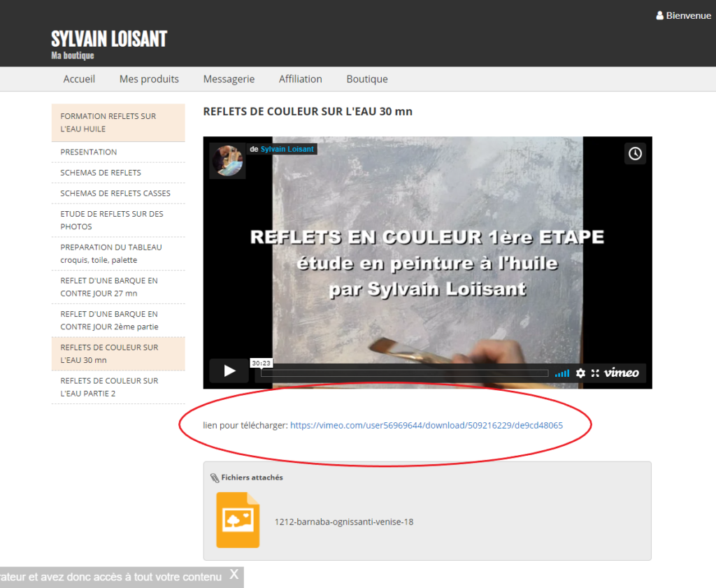Dismiss the bottom notification banner

pos(234,574)
